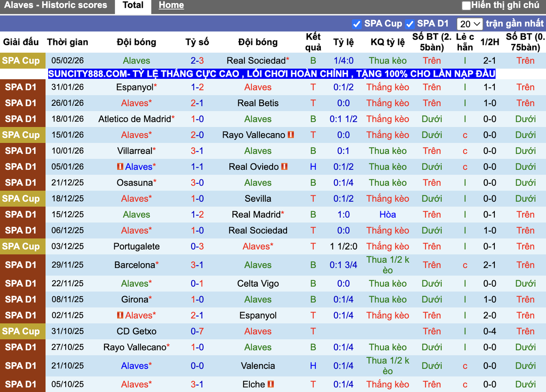Open Valencia team link
Viewport: 546px width, 392px height.
258,366
